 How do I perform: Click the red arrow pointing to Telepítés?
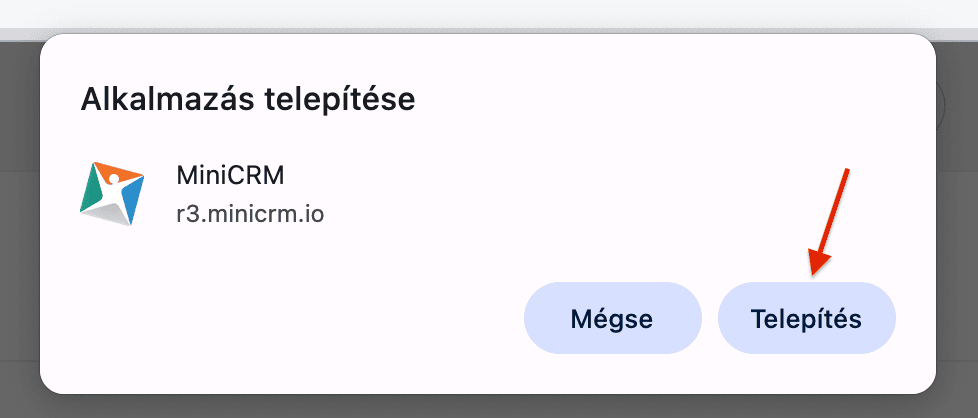832,222
